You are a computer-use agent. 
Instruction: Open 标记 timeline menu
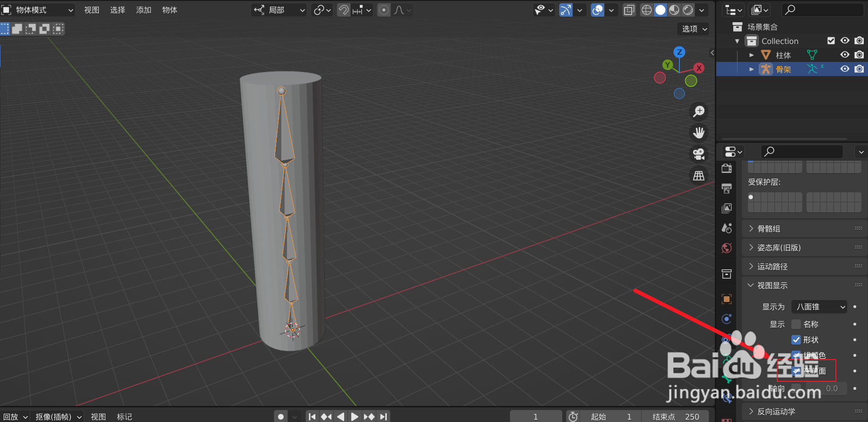click(125, 416)
